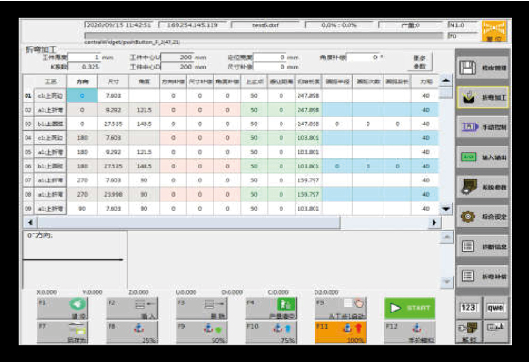Select the F8 25% speed button
Screen dimensions: 529x363
click(132, 332)
